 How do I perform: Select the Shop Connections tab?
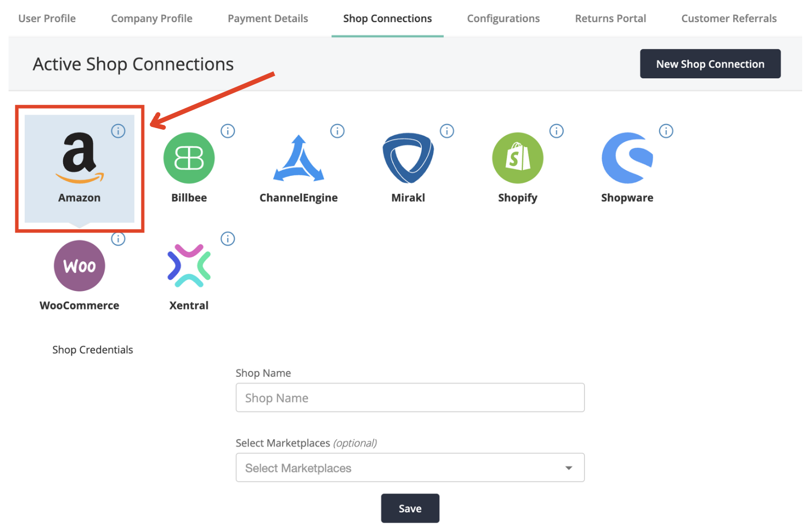pos(388,18)
